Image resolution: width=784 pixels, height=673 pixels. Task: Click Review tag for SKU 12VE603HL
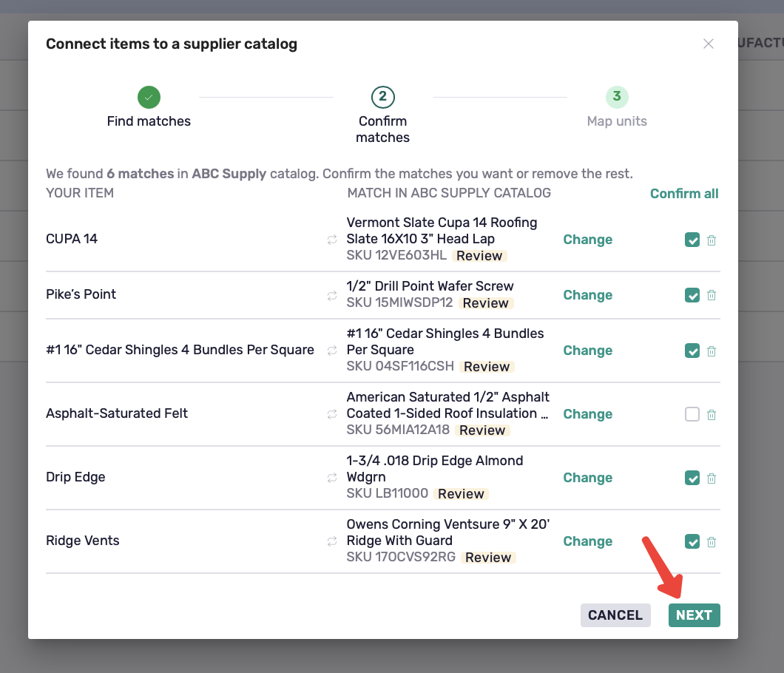[479, 255]
